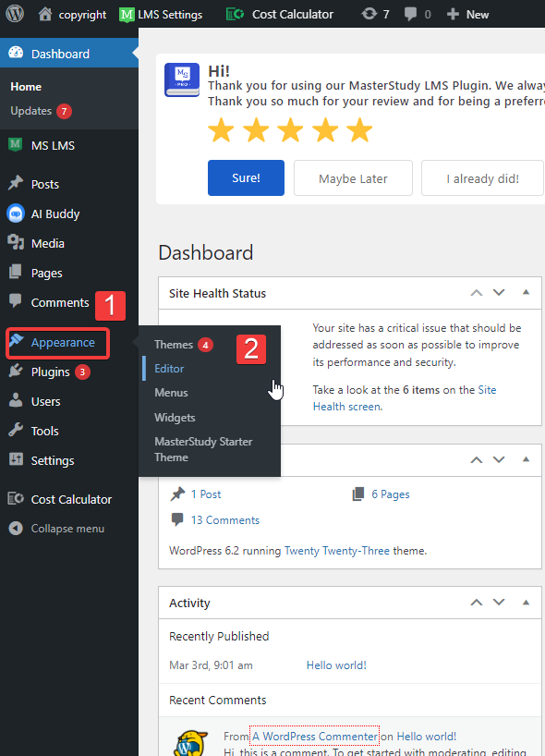This screenshot has height=756, width=545.
Task: Collapse the At a Glance panel
Action: [x=527, y=459]
